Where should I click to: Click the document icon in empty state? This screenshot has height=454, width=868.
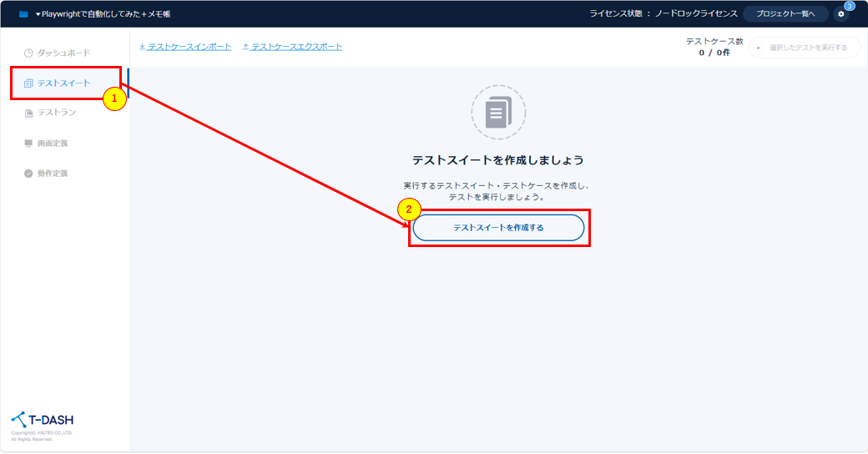498,113
